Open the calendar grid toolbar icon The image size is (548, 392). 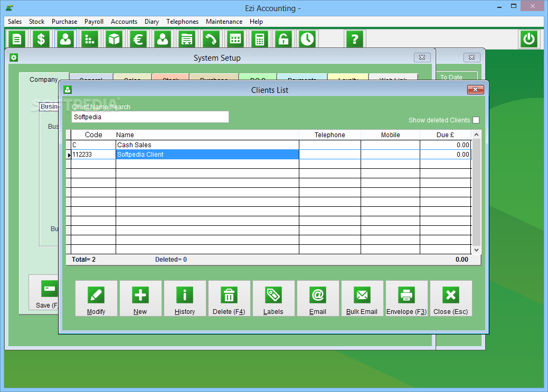coord(235,39)
